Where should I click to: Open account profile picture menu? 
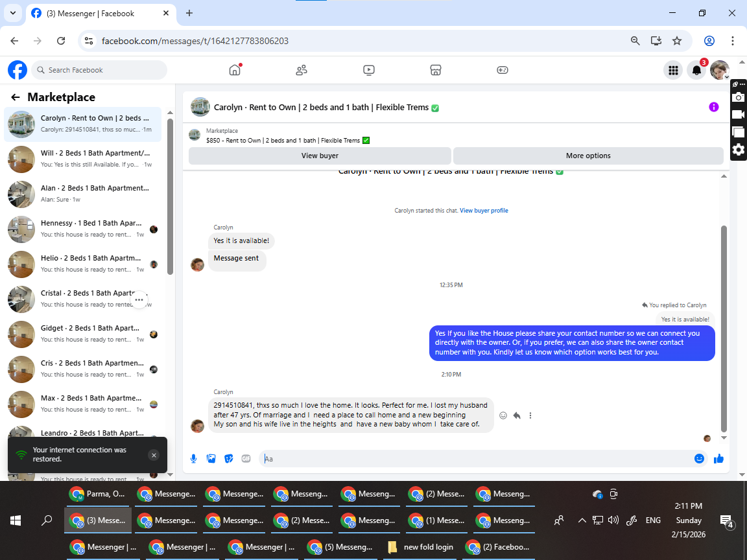(x=719, y=71)
